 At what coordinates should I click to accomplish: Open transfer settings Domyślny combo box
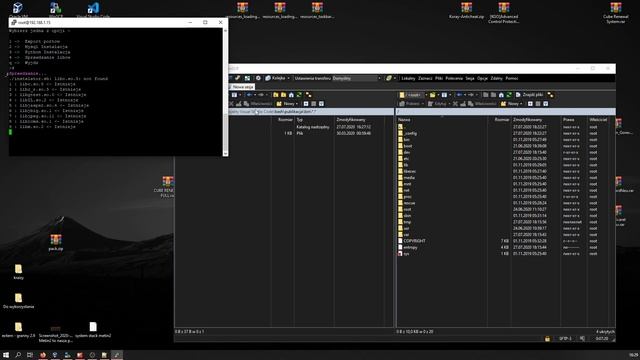point(357,78)
